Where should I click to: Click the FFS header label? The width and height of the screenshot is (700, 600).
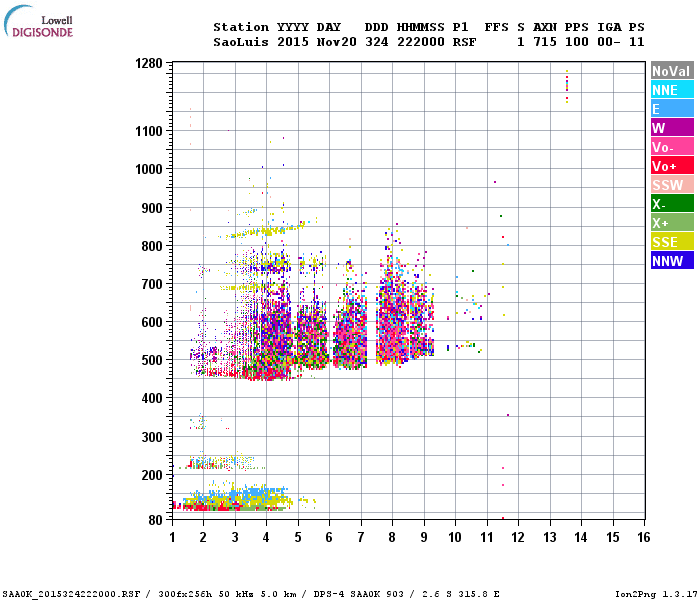click(496, 27)
